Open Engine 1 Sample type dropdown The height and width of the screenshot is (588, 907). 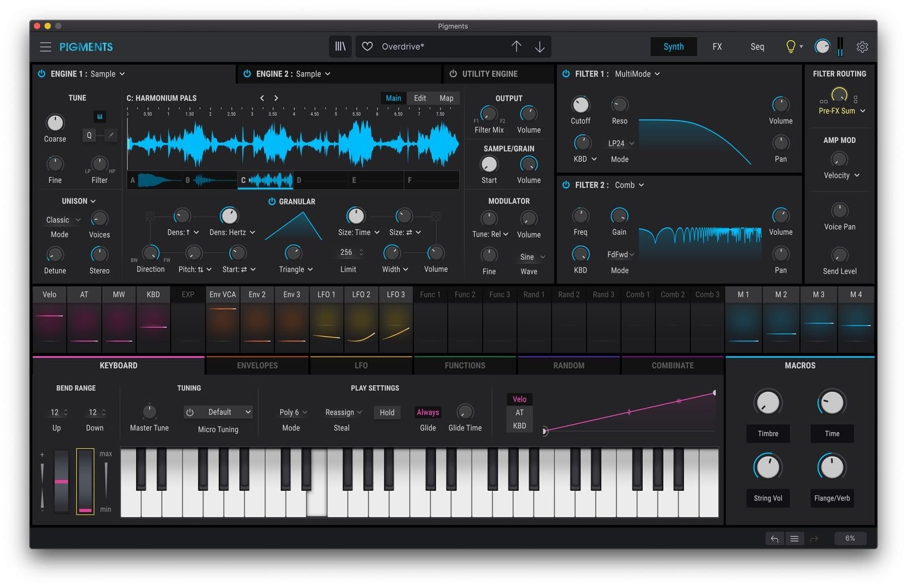coord(108,74)
